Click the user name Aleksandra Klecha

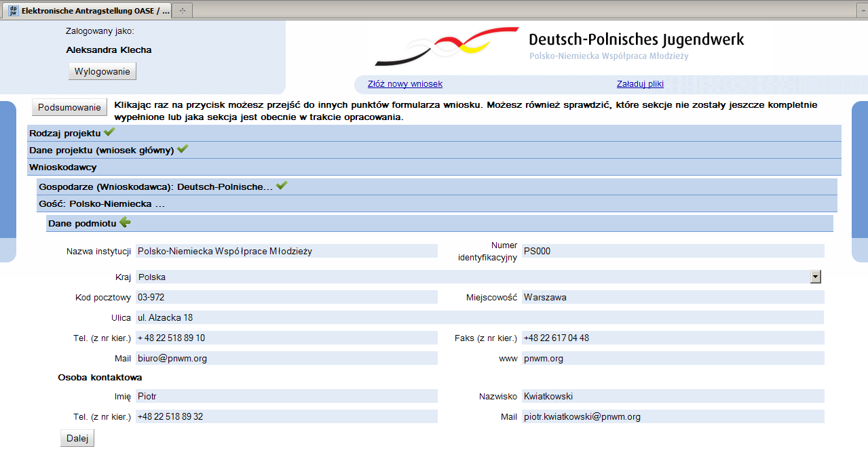[x=109, y=50]
